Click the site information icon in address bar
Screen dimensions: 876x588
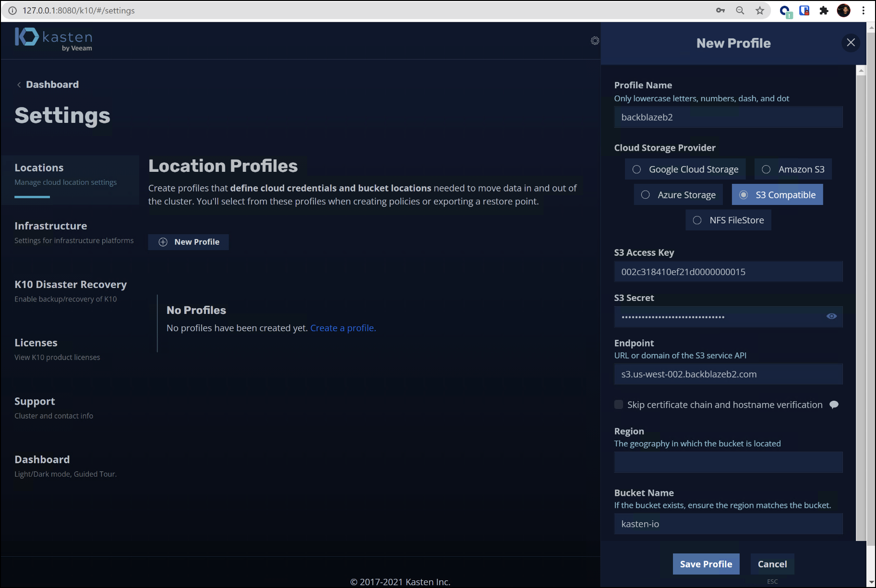(13, 11)
